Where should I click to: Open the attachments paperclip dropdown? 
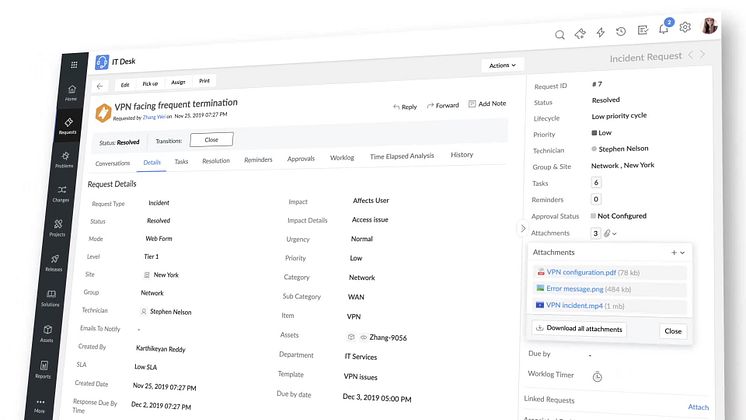[x=611, y=233]
